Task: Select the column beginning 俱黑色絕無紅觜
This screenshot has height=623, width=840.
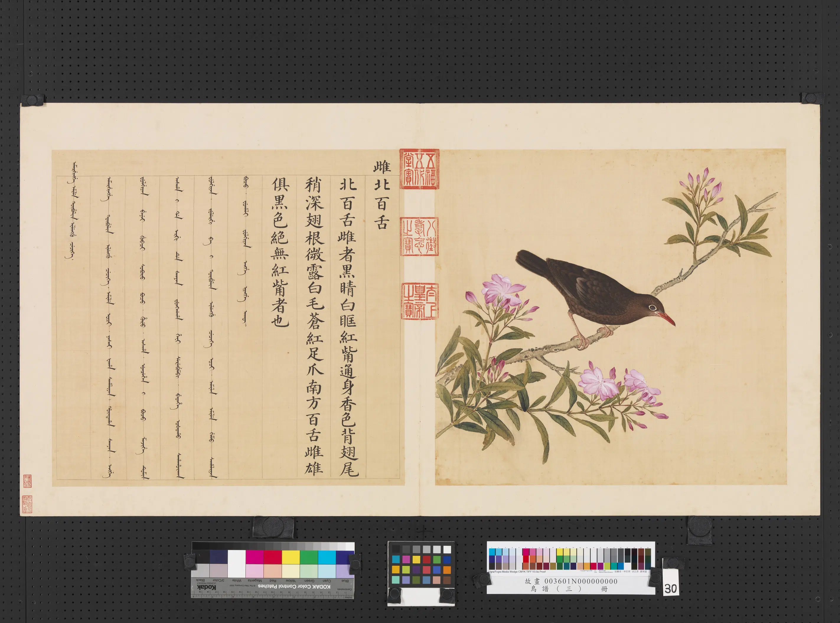Action: 280,252
